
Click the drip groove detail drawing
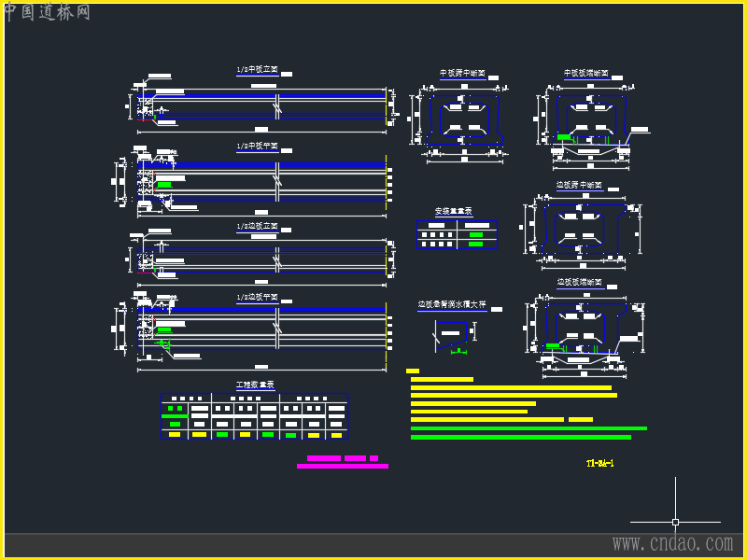click(x=453, y=337)
